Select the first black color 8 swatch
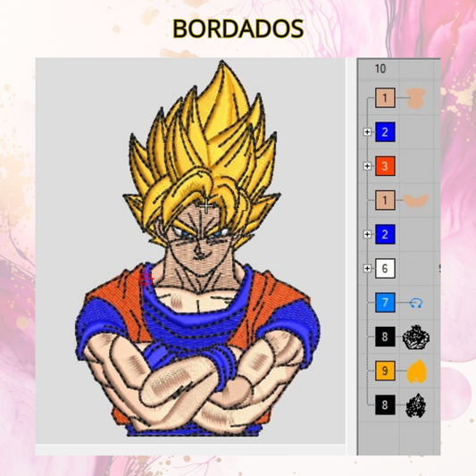The image size is (476, 476). (385, 337)
